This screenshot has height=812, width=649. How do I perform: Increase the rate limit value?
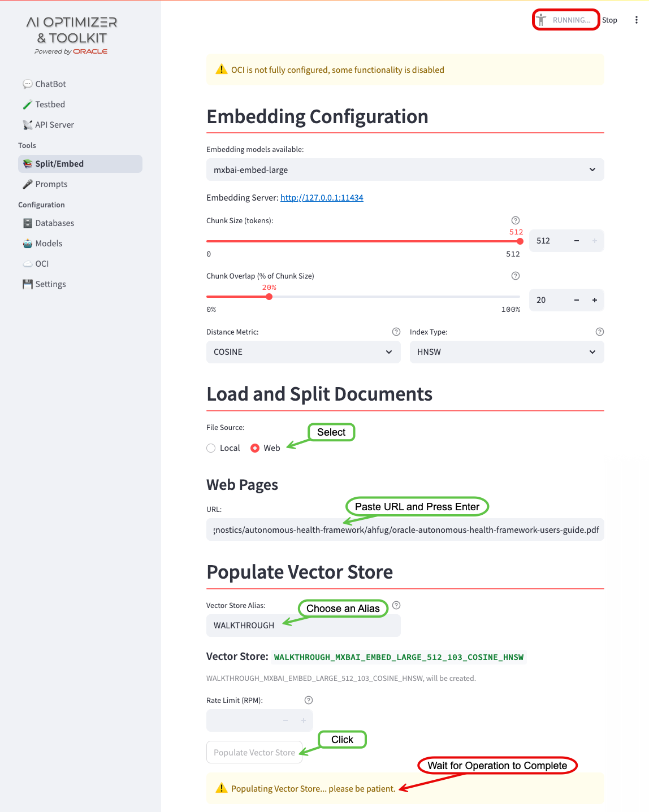(x=304, y=720)
